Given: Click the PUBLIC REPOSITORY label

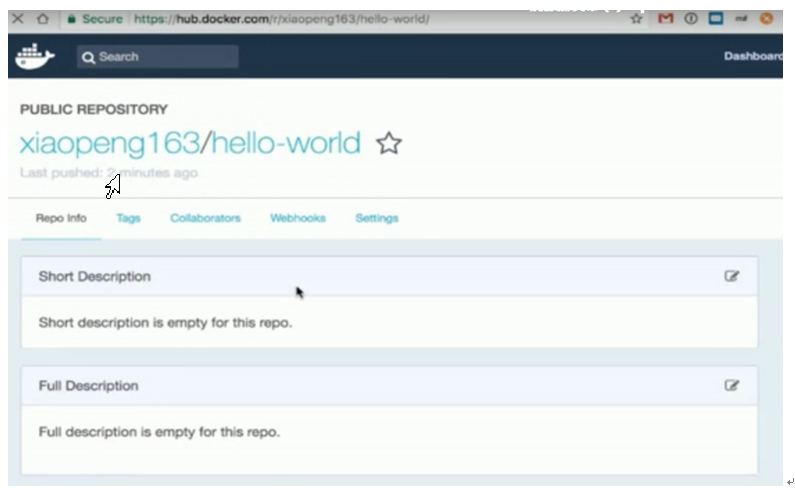Looking at the screenshot, I should coord(94,110).
